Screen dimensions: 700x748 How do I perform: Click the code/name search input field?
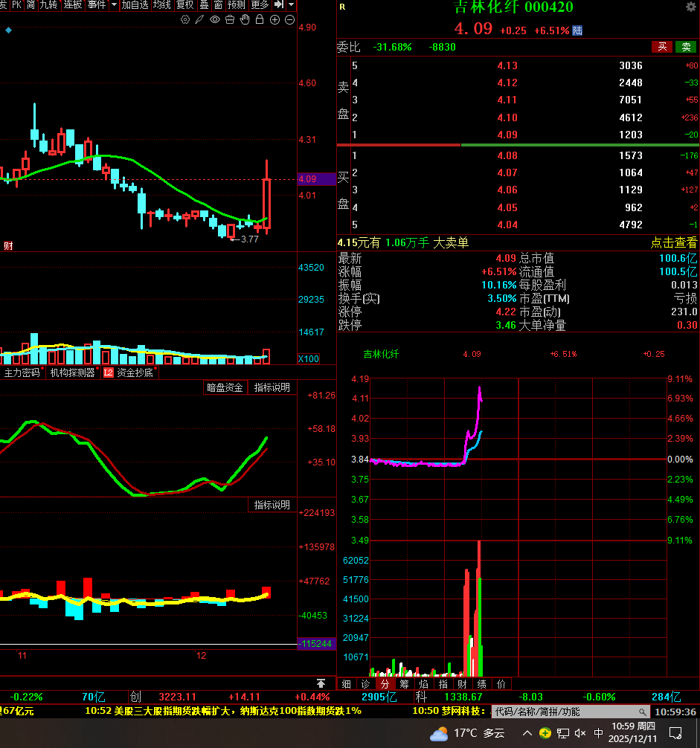[571, 712]
